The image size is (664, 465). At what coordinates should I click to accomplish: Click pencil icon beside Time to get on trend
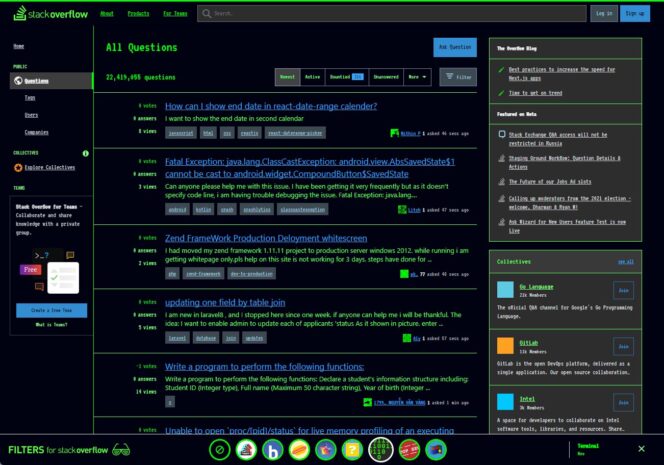(x=501, y=93)
